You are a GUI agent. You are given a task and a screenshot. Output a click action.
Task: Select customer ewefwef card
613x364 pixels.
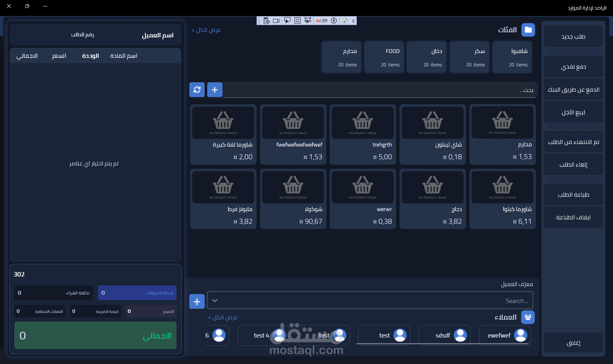point(505,335)
